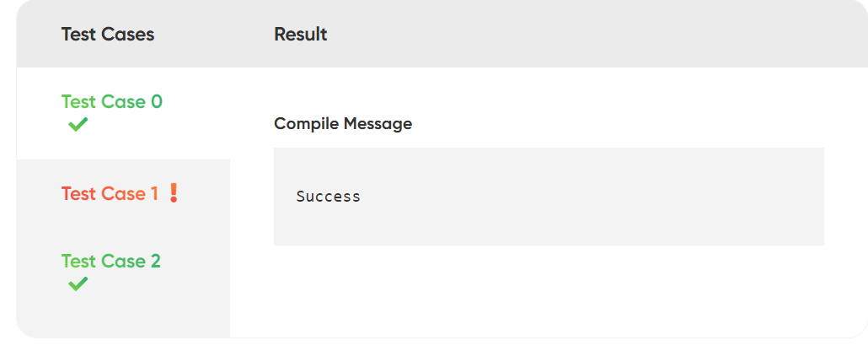Click the white space above the Compile Message heading
The height and width of the screenshot is (351, 868).
click(x=548, y=89)
